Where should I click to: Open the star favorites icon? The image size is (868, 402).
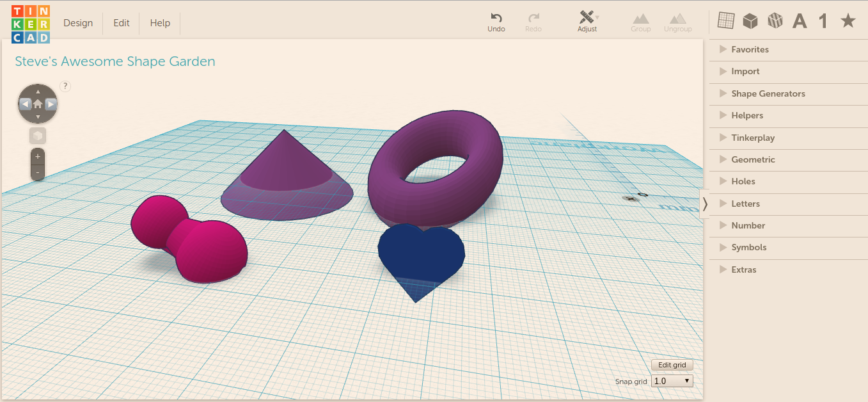tap(848, 21)
